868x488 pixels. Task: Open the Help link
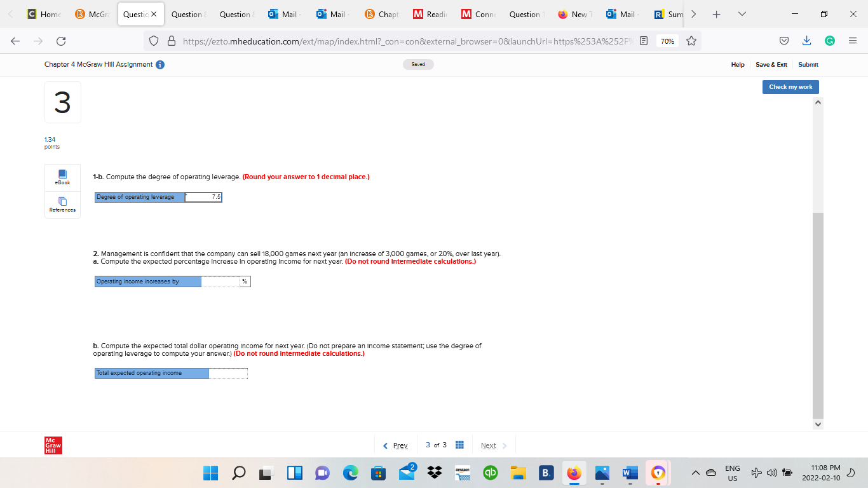click(738, 65)
